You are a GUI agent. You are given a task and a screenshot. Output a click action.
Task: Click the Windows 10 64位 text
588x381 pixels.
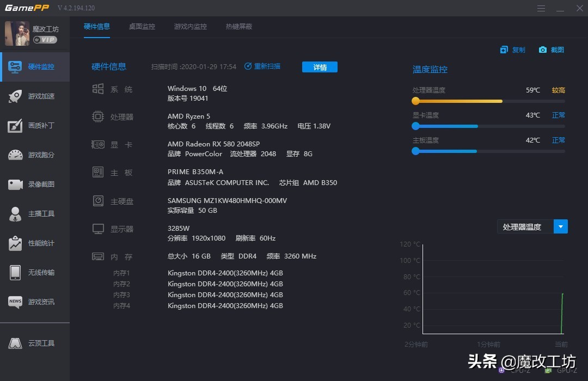(197, 89)
